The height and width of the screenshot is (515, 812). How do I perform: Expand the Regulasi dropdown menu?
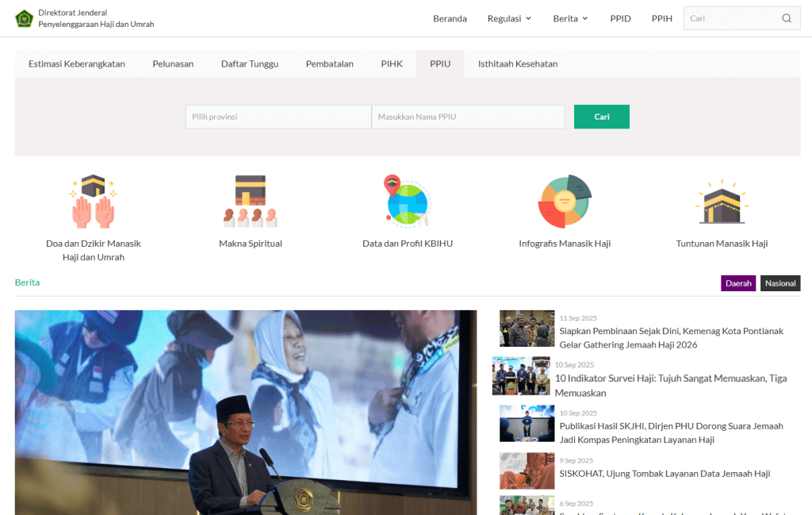[509, 18]
